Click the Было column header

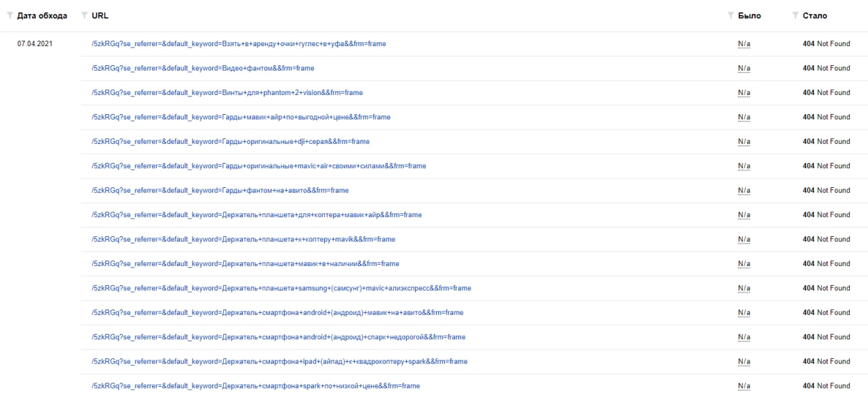[x=749, y=16]
